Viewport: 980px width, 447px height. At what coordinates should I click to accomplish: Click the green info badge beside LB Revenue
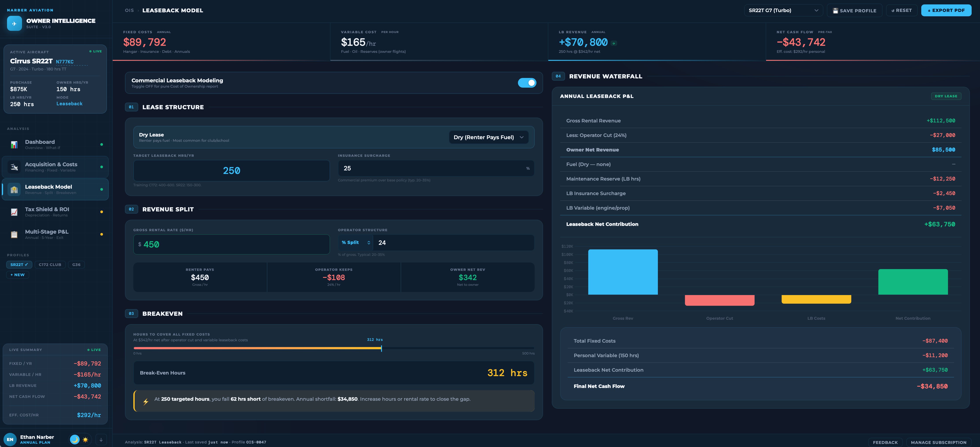coord(614,43)
